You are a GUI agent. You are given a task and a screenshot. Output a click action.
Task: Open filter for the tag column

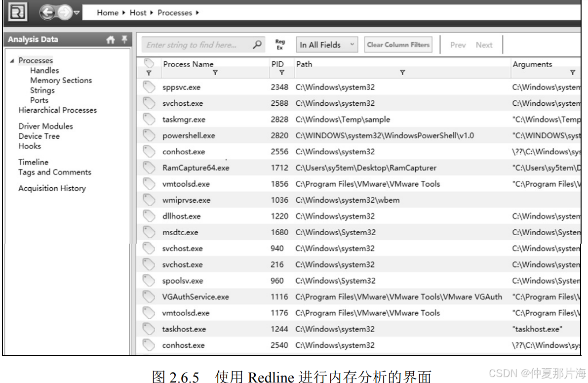click(149, 73)
